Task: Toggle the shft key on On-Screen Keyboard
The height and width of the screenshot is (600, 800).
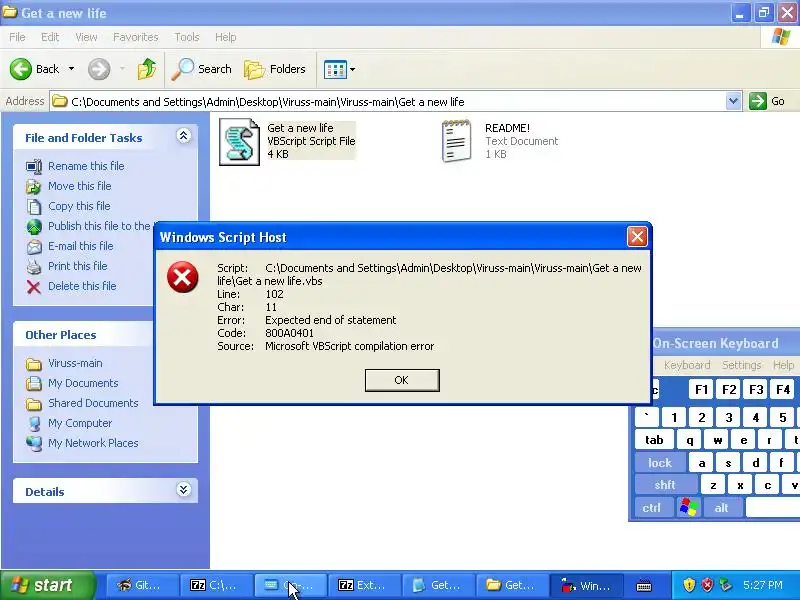Action: point(665,485)
